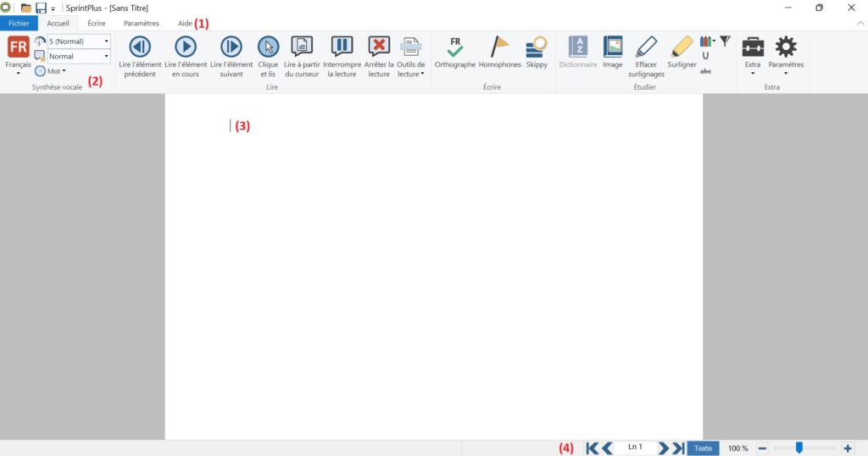The width and height of the screenshot is (868, 456).
Task: Read the current element
Action: pyautogui.click(x=186, y=57)
